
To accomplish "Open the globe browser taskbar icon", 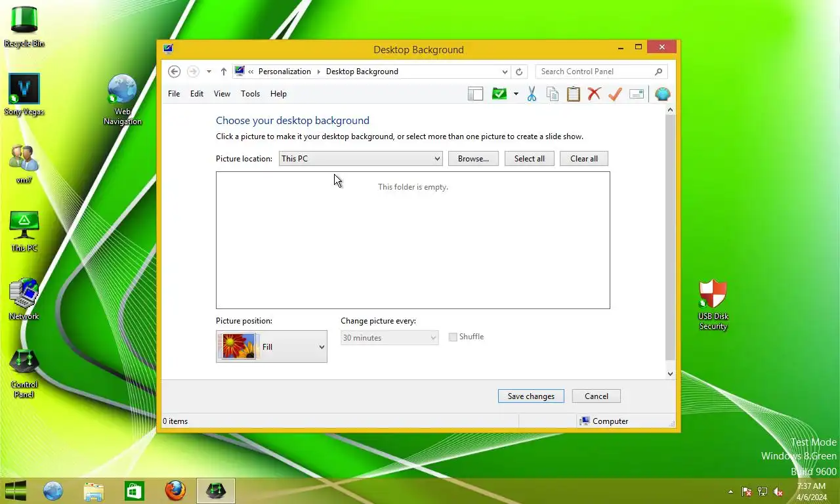I will click(53, 491).
